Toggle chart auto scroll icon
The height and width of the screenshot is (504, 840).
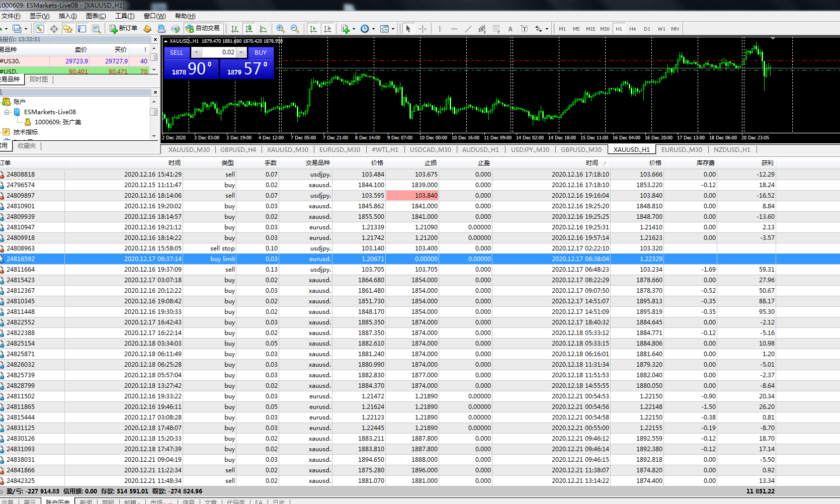[x=313, y=29]
